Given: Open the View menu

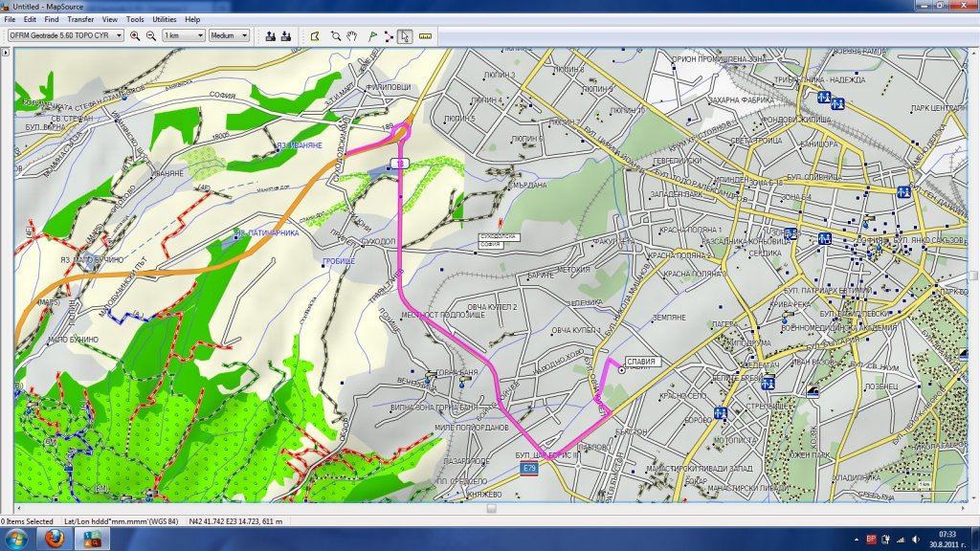Looking at the screenshot, I should [x=110, y=19].
